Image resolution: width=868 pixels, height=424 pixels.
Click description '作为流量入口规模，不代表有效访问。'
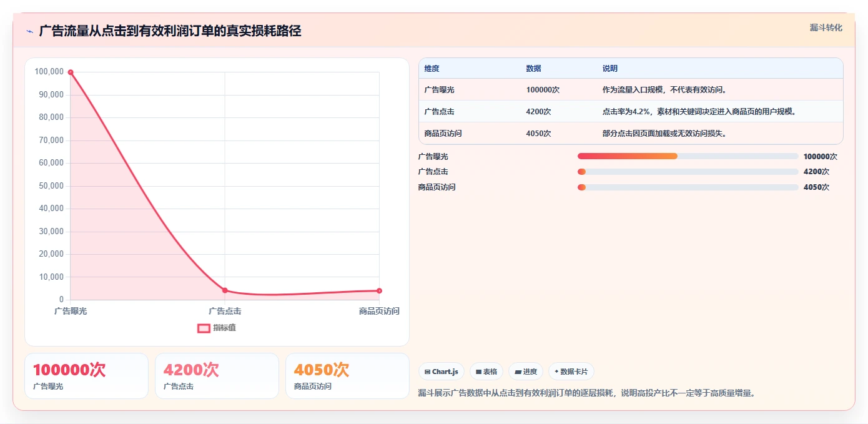(664, 90)
